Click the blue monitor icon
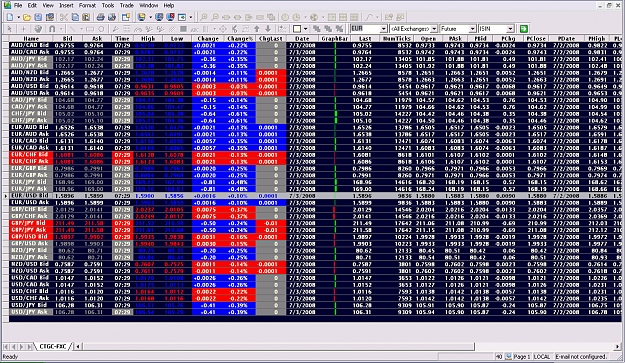This screenshot has width=625, height=363. 159,17
